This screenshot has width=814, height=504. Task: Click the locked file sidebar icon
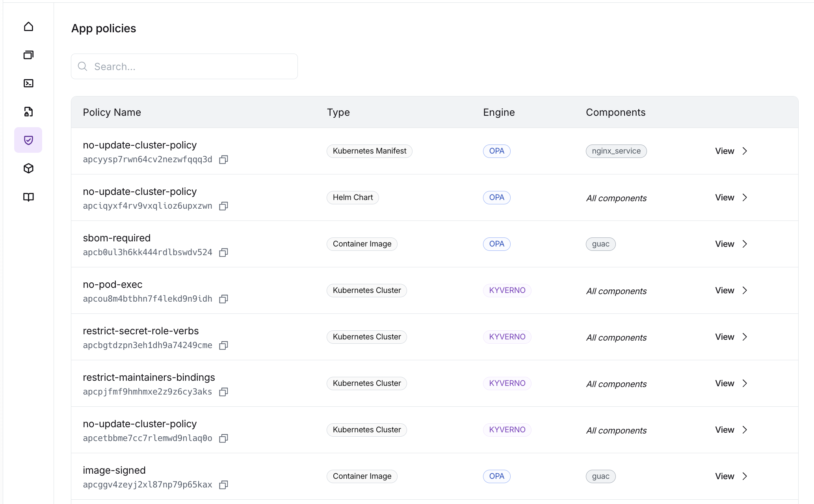click(x=28, y=112)
